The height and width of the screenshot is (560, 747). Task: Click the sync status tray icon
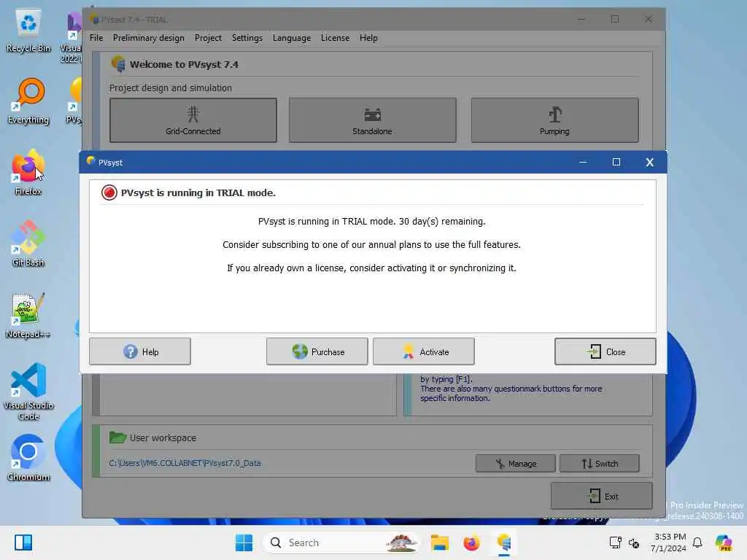[634, 542]
